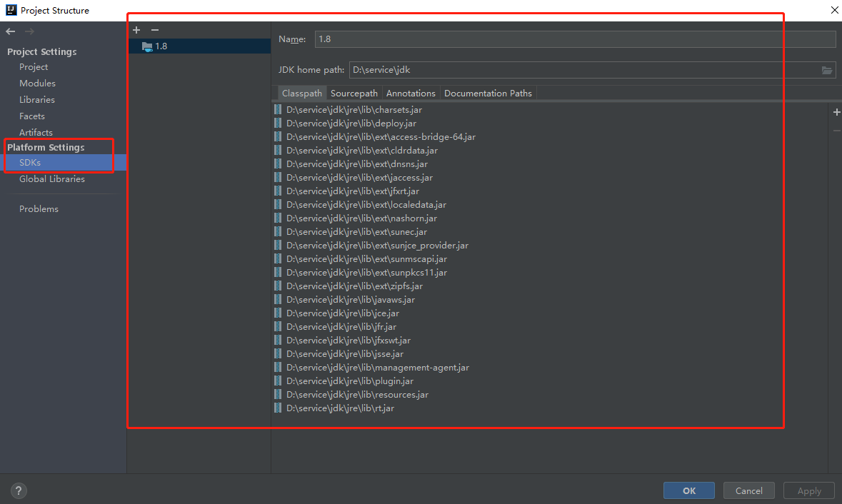Image resolution: width=842 pixels, height=504 pixels.
Task: Switch to the Sourcepath tab
Action: click(354, 93)
